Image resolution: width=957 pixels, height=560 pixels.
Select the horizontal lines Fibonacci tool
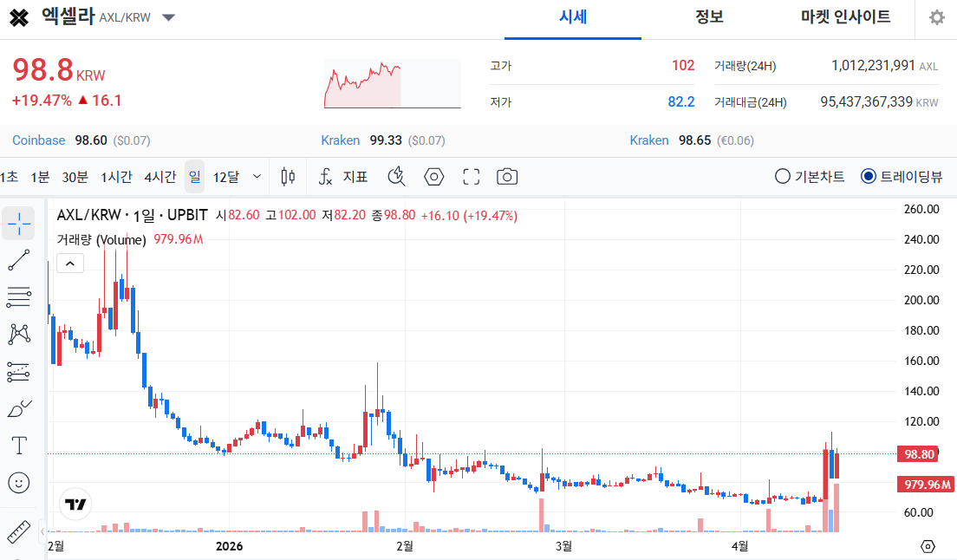19,297
